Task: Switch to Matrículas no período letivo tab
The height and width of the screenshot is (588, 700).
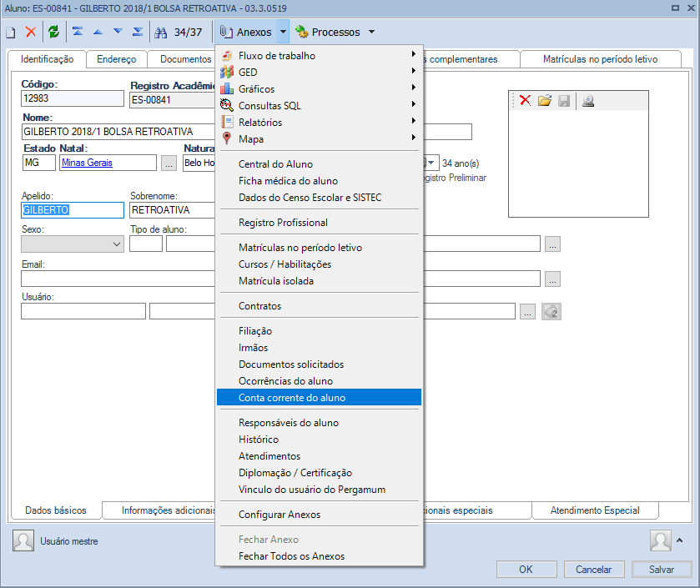Action: [600, 59]
